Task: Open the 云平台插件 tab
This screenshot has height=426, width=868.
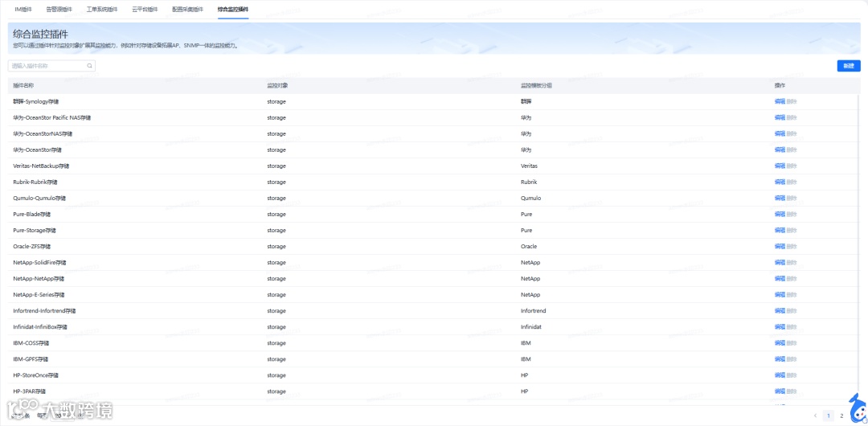Action: (x=145, y=10)
